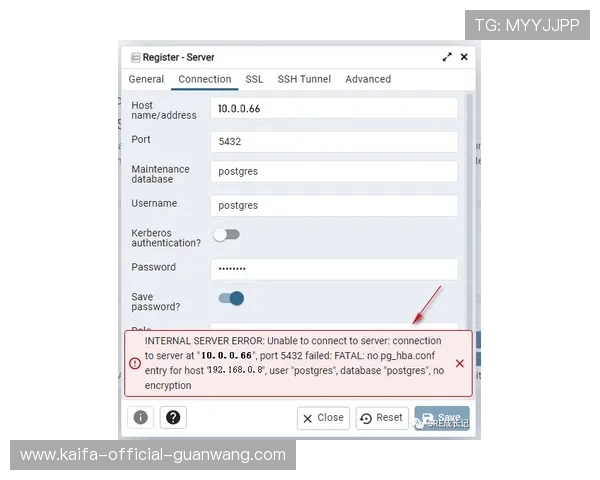Enable Kerberos authentication toggle
600x480 pixels.
pos(227,235)
